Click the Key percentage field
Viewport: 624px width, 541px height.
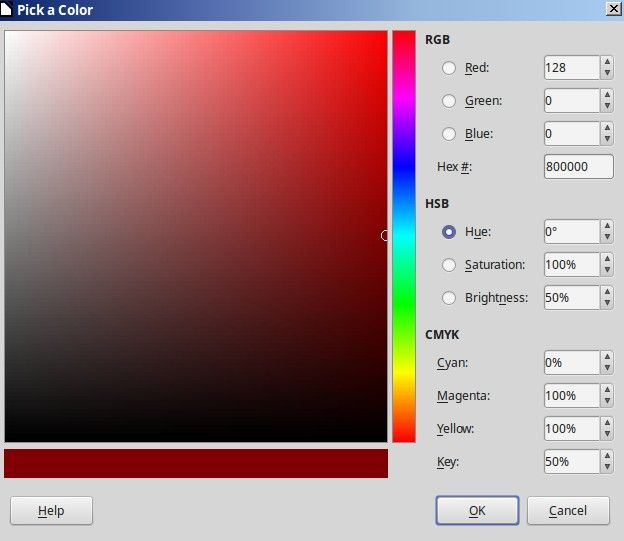coord(571,462)
